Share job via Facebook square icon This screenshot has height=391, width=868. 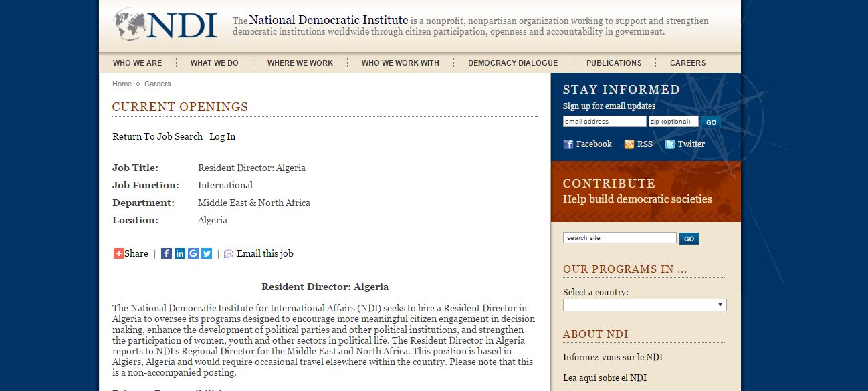pos(167,253)
